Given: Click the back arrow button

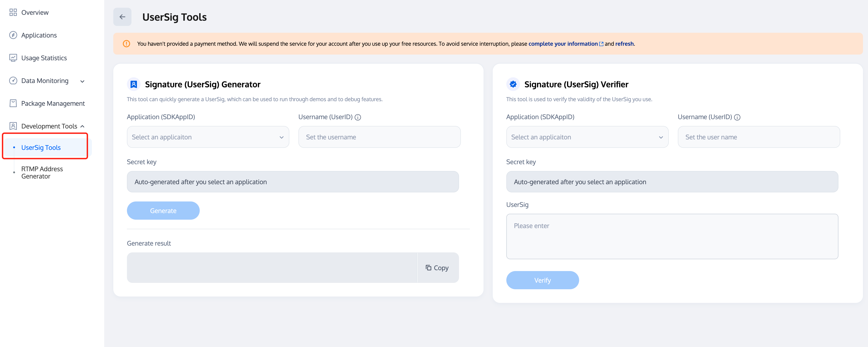Looking at the screenshot, I should click(122, 17).
